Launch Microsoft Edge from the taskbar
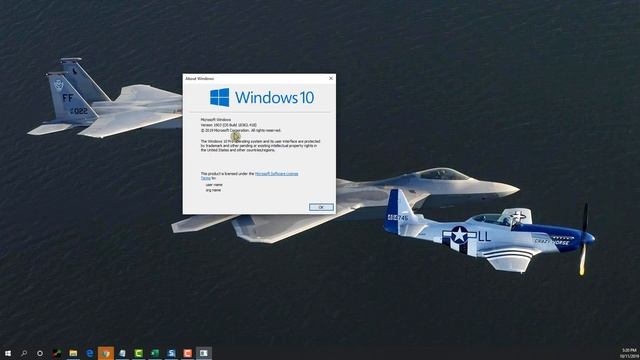This screenshot has height=360, width=640. point(90,353)
